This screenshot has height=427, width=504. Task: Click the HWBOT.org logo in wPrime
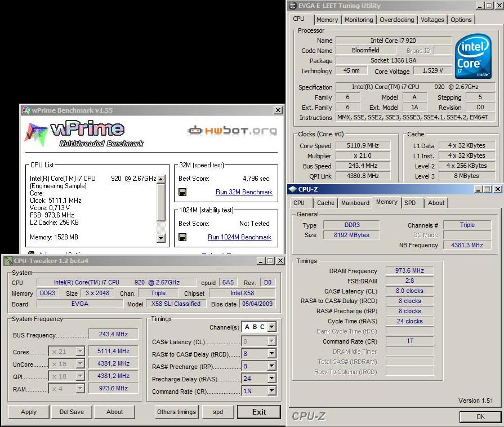click(232, 130)
